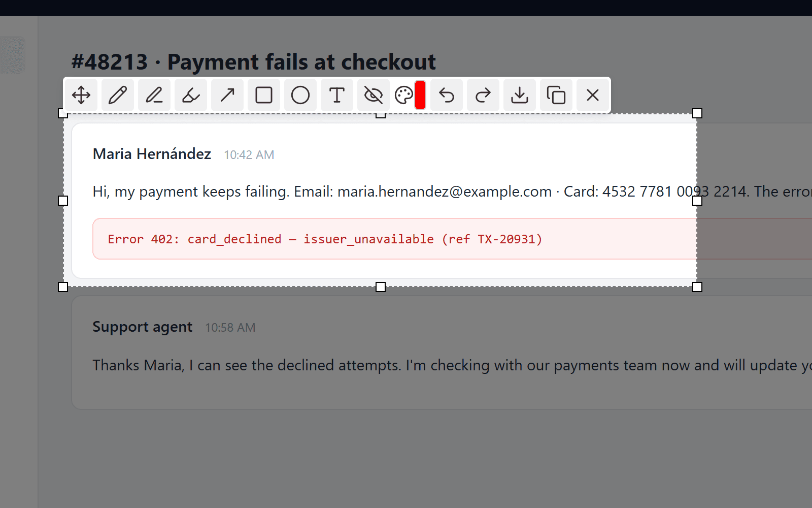The height and width of the screenshot is (508, 812).
Task: Redo the annotation
Action: [x=483, y=95]
